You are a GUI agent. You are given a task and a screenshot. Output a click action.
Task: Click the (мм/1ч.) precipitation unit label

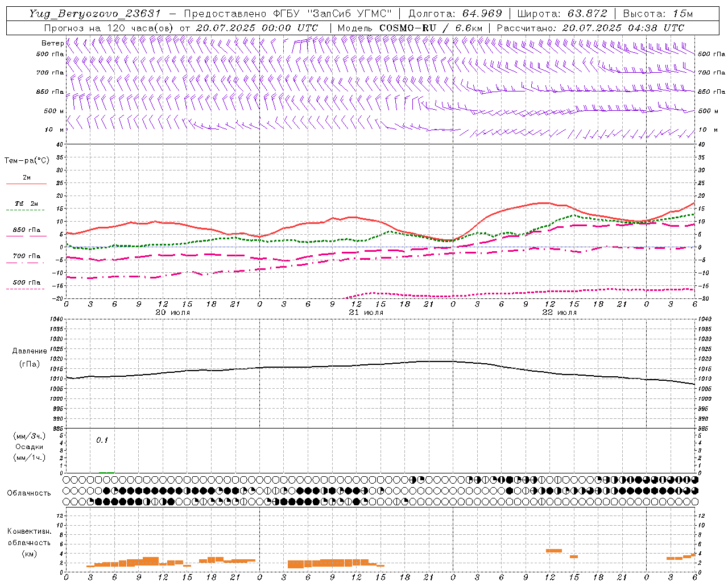point(30,458)
